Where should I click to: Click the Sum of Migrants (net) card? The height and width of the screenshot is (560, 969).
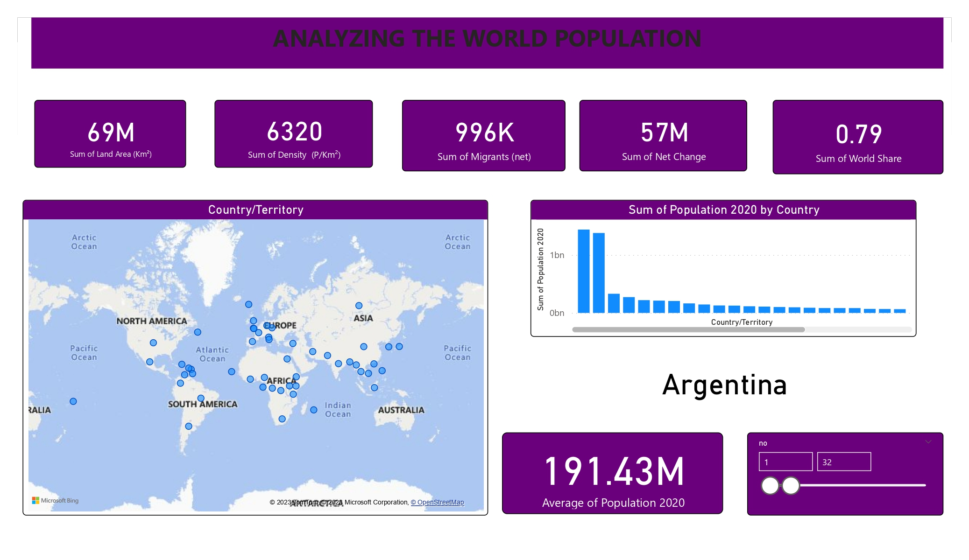(x=483, y=136)
